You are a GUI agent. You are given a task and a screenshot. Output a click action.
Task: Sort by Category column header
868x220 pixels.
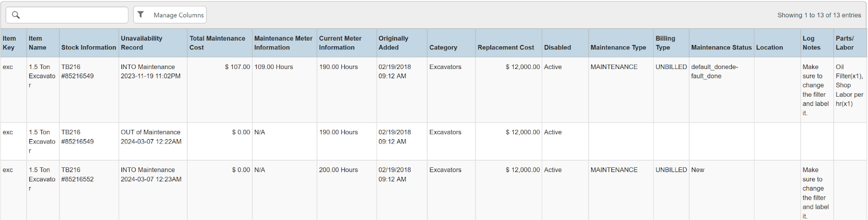tap(443, 48)
